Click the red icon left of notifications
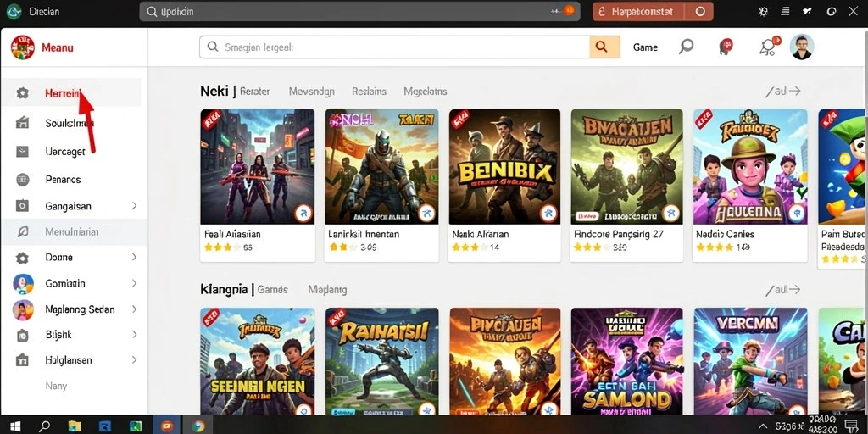The image size is (868, 434). (726, 47)
